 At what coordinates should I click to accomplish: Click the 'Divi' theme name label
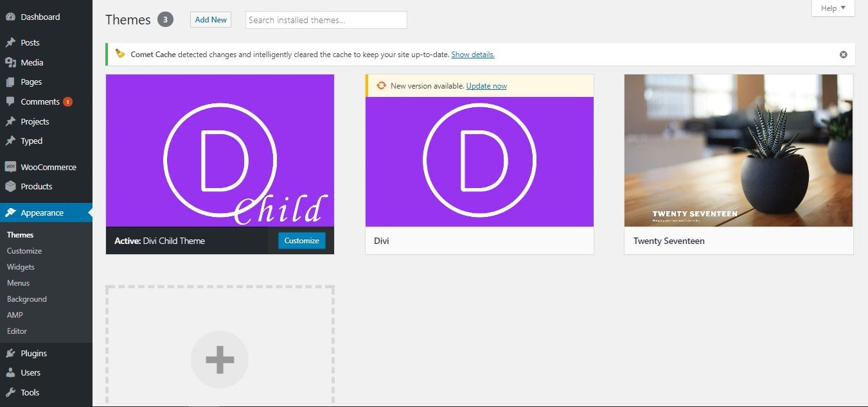(382, 241)
